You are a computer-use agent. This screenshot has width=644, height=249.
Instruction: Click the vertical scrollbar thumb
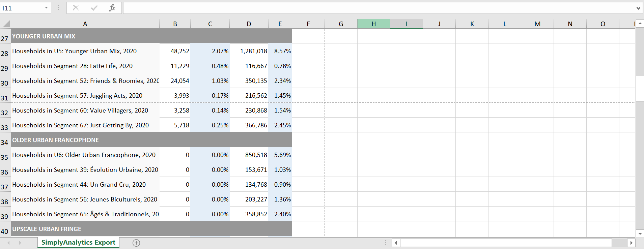[x=640, y=89]
